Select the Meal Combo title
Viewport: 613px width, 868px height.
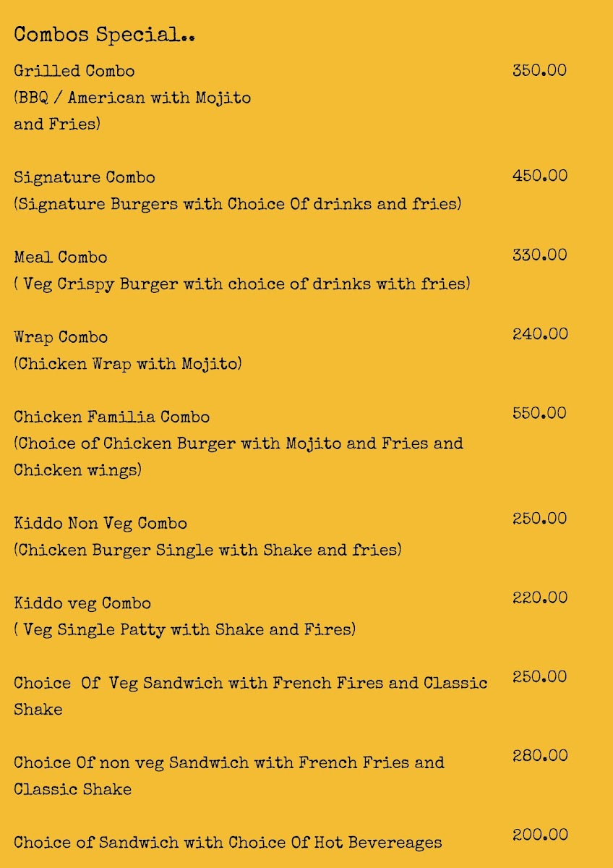[61, 258]
